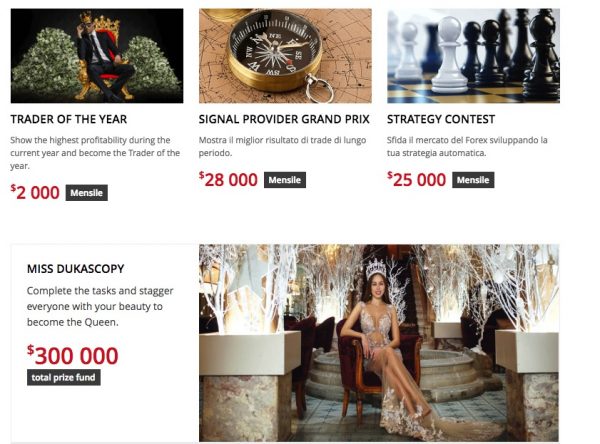Click the 'Show the highest profitability' description

pyautogui.click(x=95, y=153)
